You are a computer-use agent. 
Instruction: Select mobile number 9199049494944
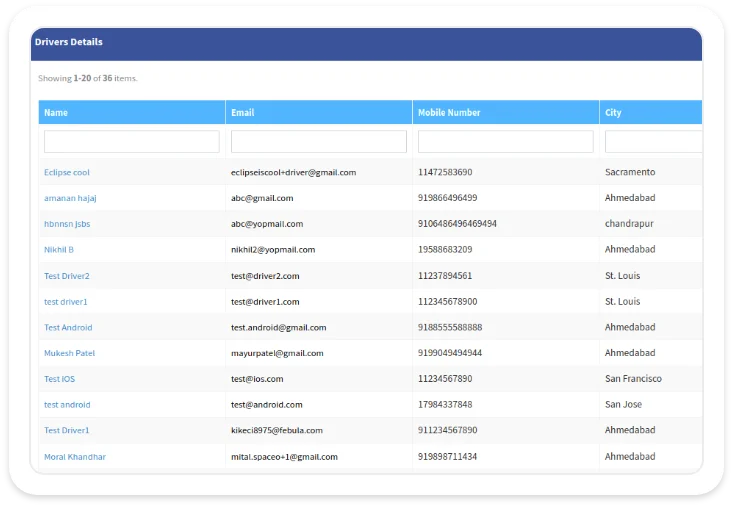coord(450,353)
